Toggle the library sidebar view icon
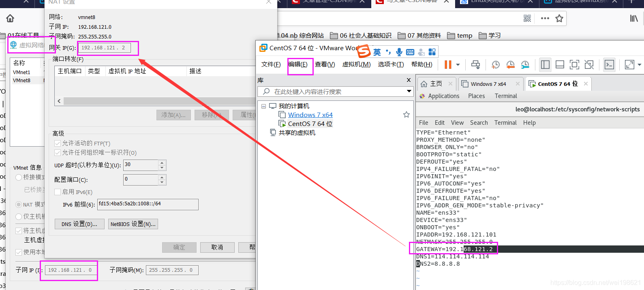644x290 pixels. click(x=545, y=64)
